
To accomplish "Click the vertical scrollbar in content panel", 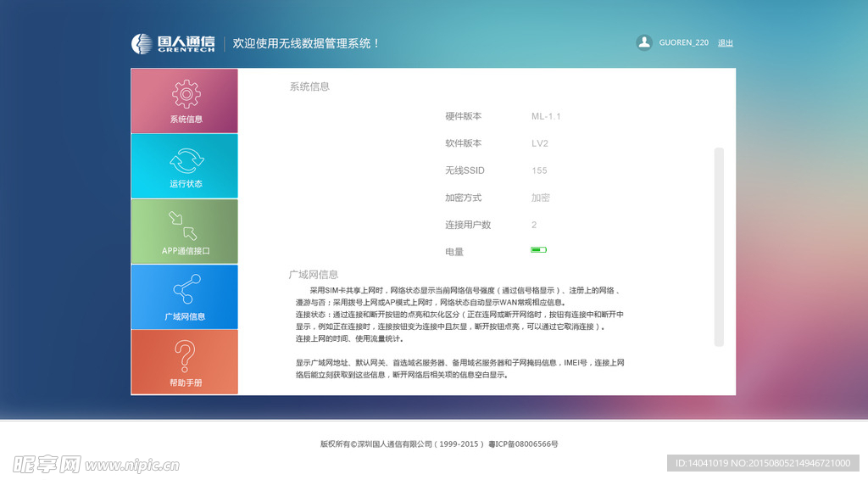I will 719,246.
